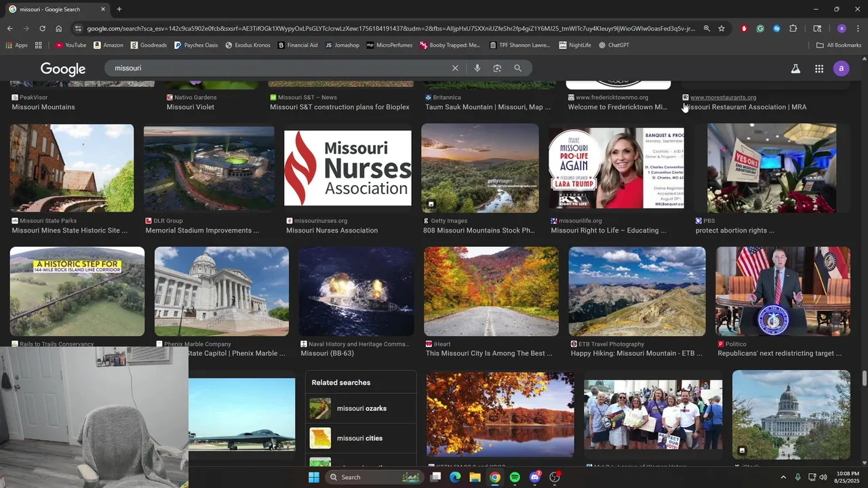Screen dimensions: 868x488
Task: Close the missouri - Google Search tab
Action: [103, 9]
